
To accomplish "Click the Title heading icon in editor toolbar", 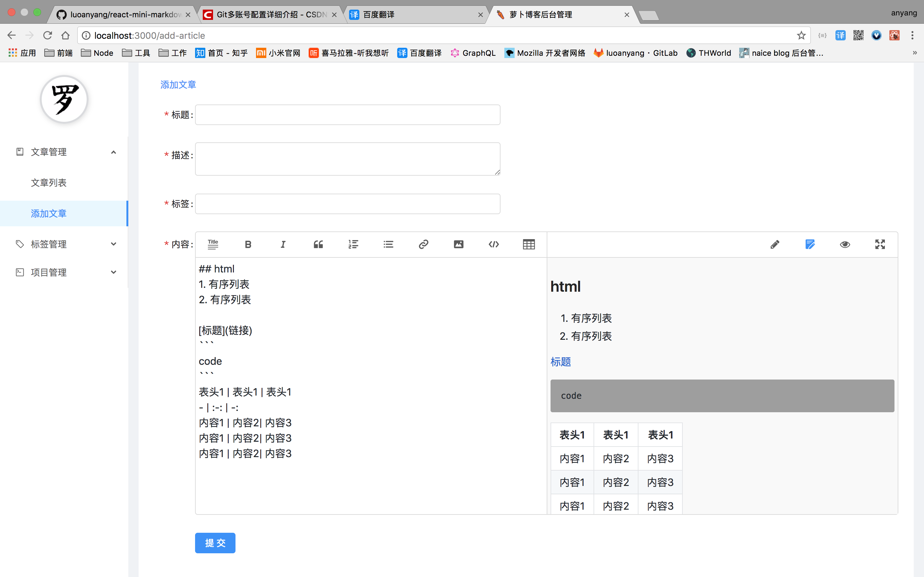I will [x=213, y=244].
